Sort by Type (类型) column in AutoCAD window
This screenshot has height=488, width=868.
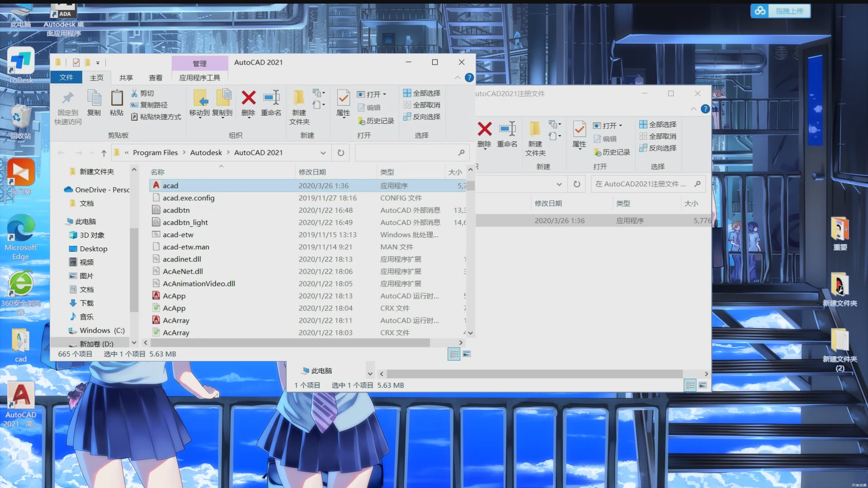(410, 172)
